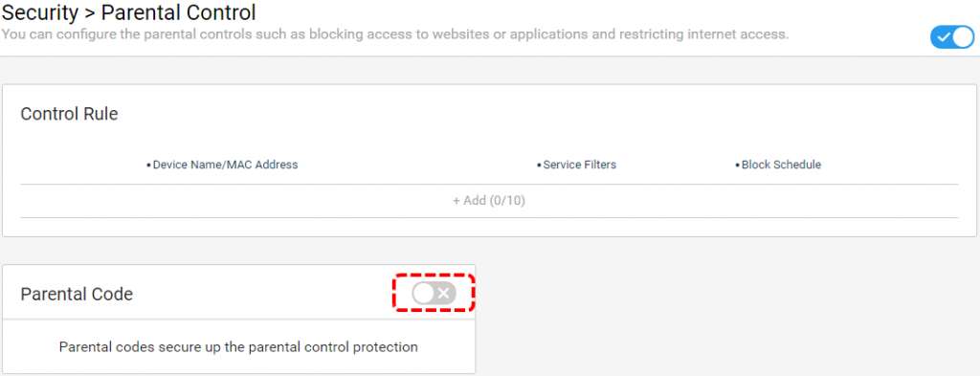Image resolution: width=980 pixels, height=376 pixels.
Task: Click the white knob of Parental Code switch
Action: [x=424, y=293]
